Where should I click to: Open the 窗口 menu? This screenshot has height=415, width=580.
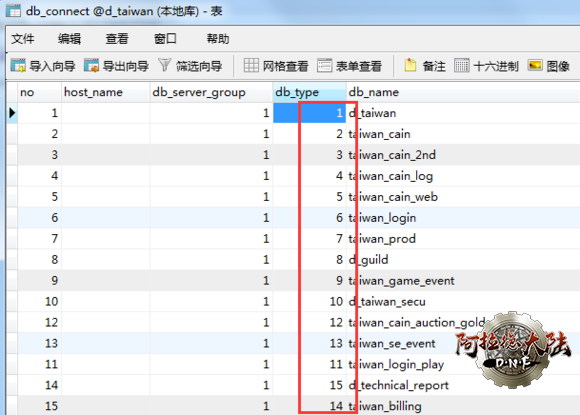click(165, 38)
